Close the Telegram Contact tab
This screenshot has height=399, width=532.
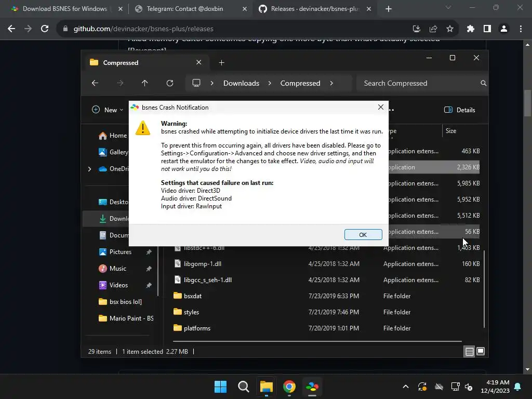pyautogui.click(x=245, y=9)
